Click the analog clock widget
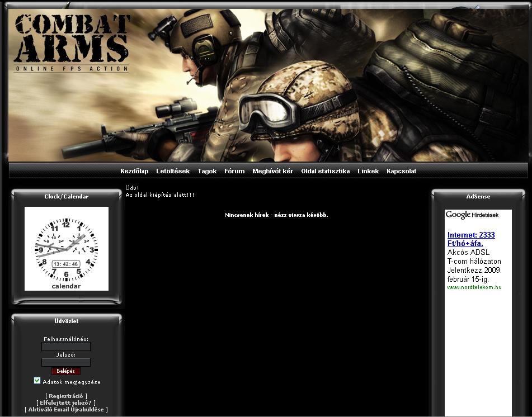 [66, 249]
